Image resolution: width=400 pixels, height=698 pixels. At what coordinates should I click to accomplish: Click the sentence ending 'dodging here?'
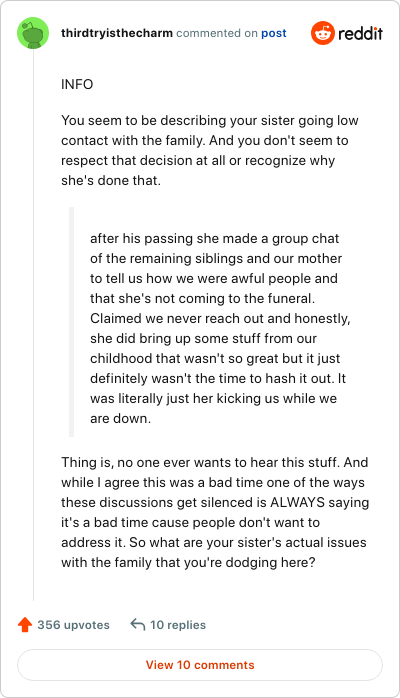tap(214, 552)
